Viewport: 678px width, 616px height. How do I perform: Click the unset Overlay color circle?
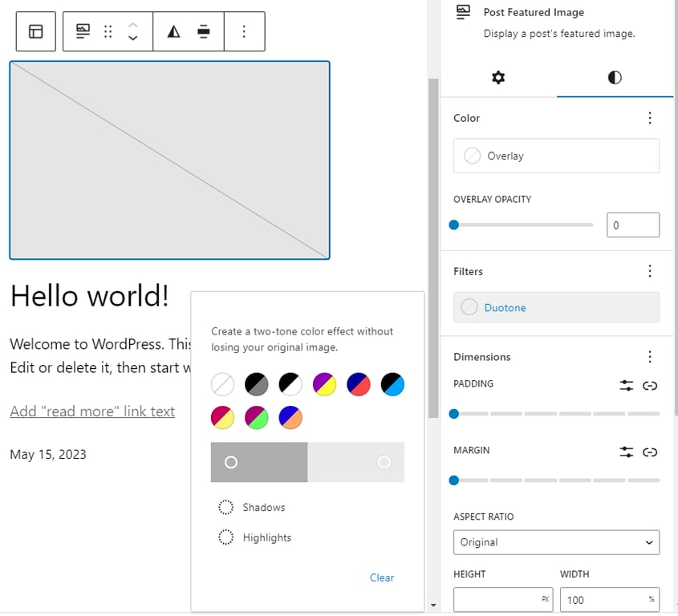pyautogui.click(x=472, y=156)
